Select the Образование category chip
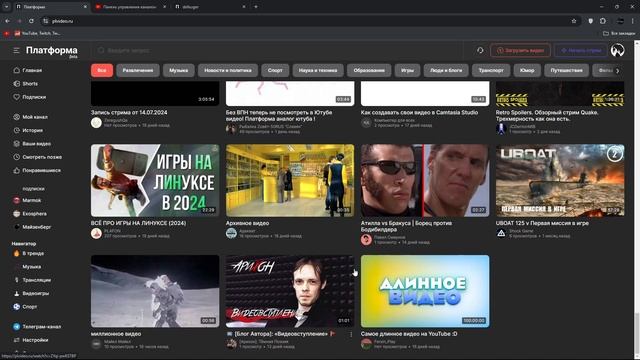The height and width of the screenshot is (360, 640). pos(369,70)
